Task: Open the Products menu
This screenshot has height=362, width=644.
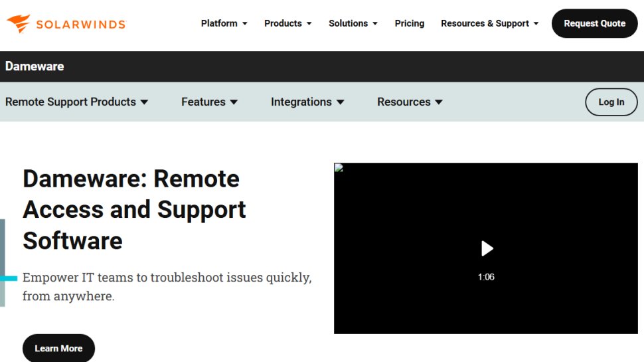Action: click(283, 23)
